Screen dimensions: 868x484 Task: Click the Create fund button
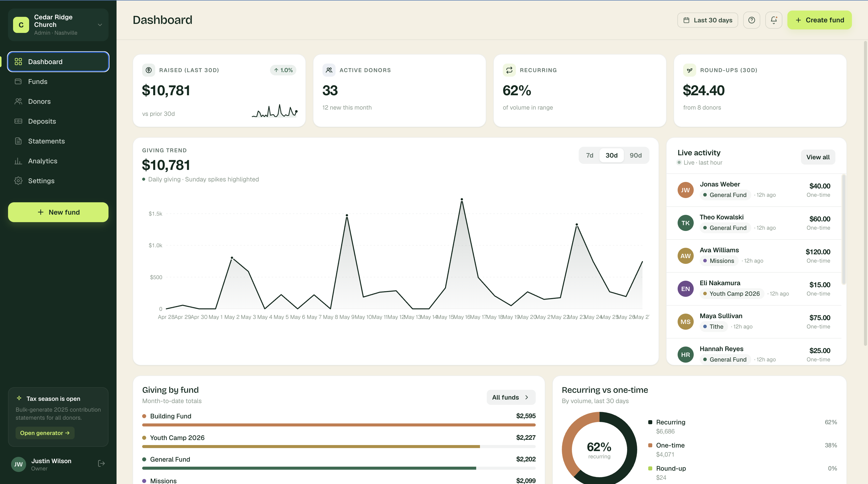[x=819, y=20]
